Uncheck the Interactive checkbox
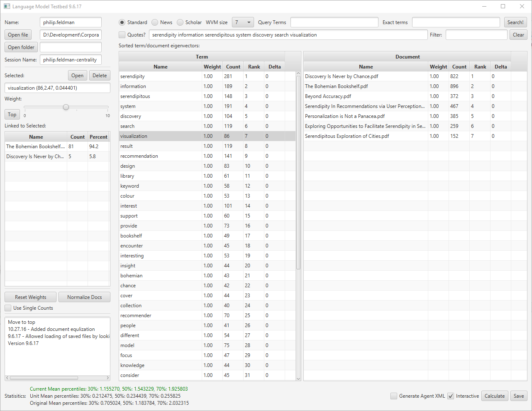The height and width of the screenshot is (411, 532). (451, 396)
